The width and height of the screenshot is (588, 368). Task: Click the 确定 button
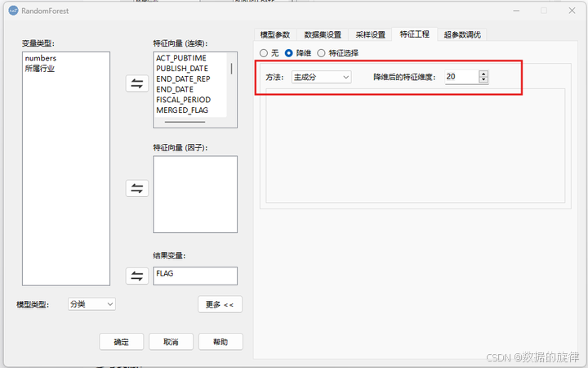121,342
